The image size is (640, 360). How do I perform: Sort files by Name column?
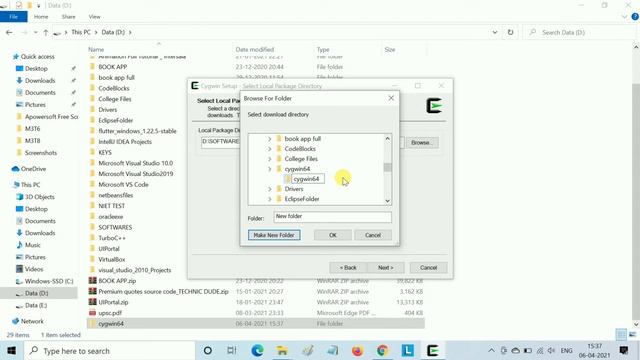click(96, 50)
